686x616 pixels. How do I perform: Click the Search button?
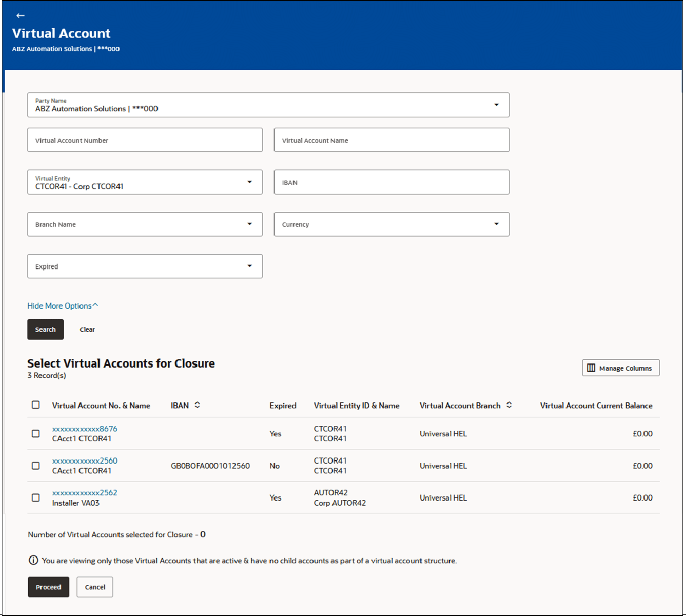(x=45, y=329)
